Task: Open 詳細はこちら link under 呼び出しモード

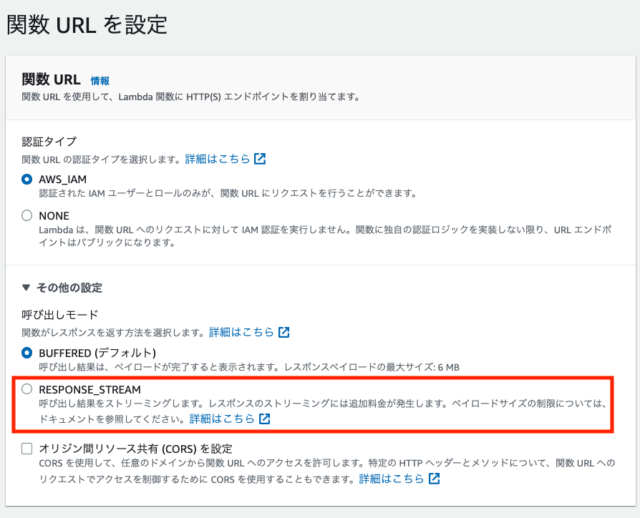Action: point(241,332)
